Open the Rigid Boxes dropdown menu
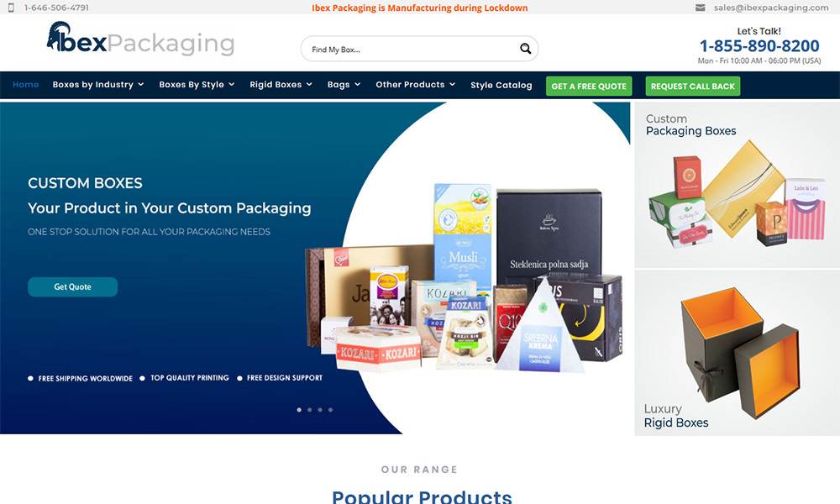 pos(281,85)
